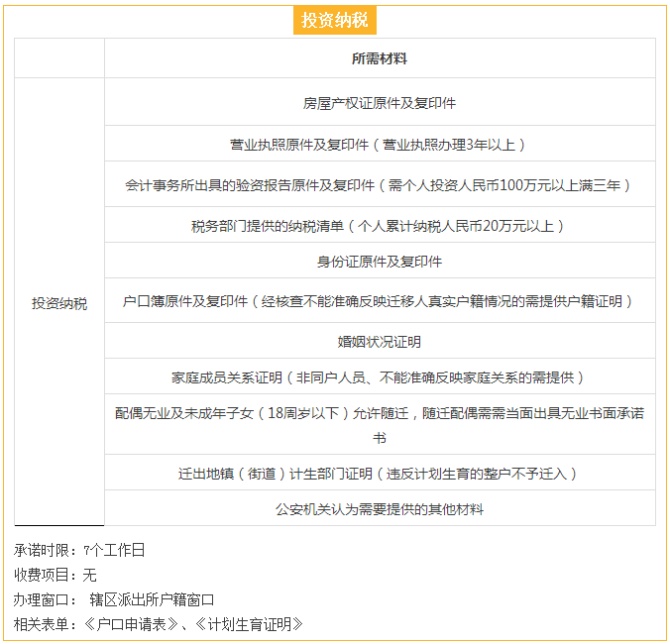Image resolution: width=670 pixels, height=644 pixels.
Task: Select row 身份证原件及复印件
Action: pos(380,261)
